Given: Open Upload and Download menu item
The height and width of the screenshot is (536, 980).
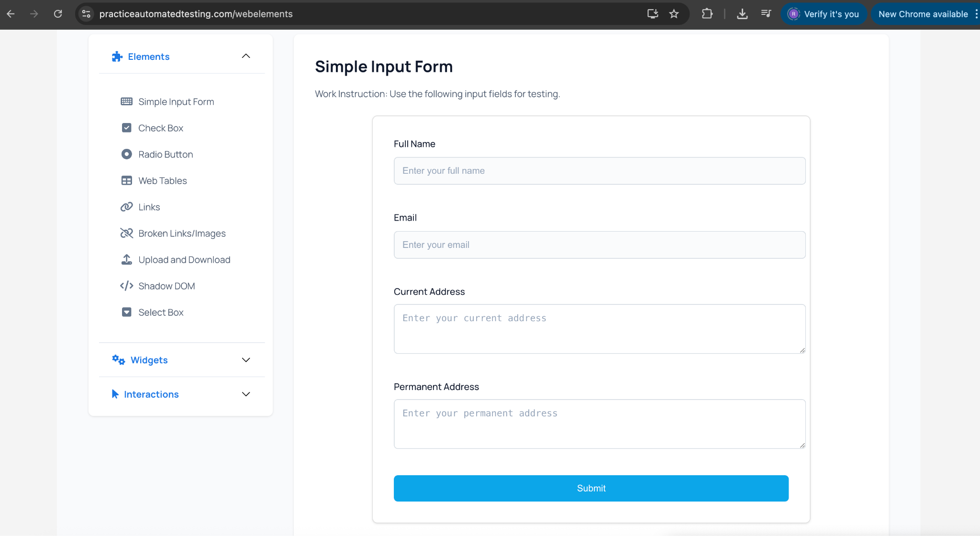Looking at the screenshot, I should 184,259.
